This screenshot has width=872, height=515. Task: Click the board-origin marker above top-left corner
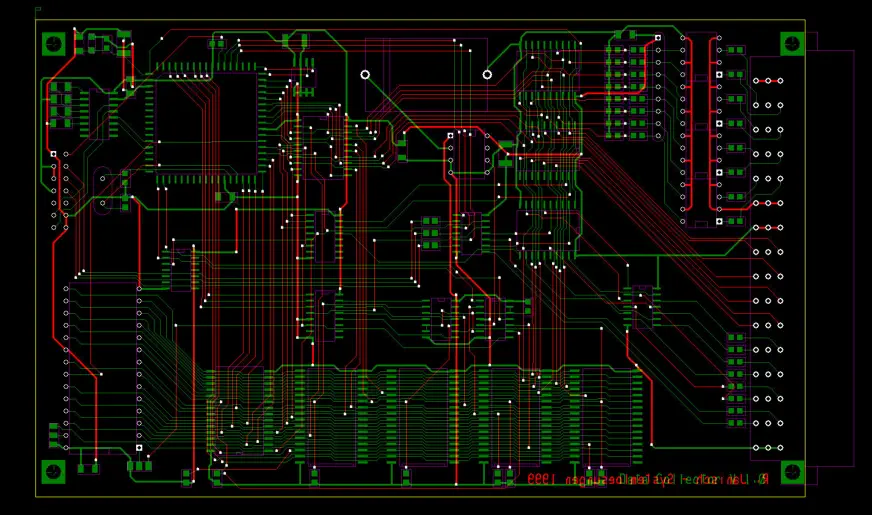pyautogui.click(x=38, y=10)
